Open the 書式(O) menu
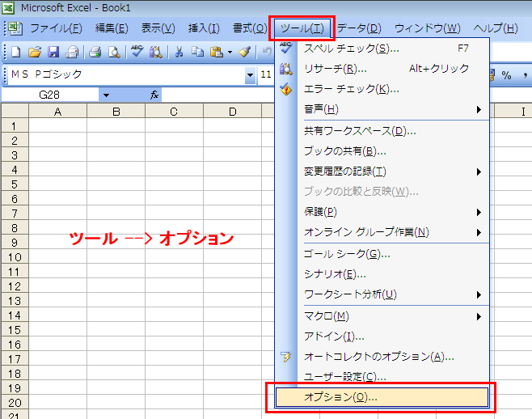This screenshot has height=419, width=532. (250, 28)
